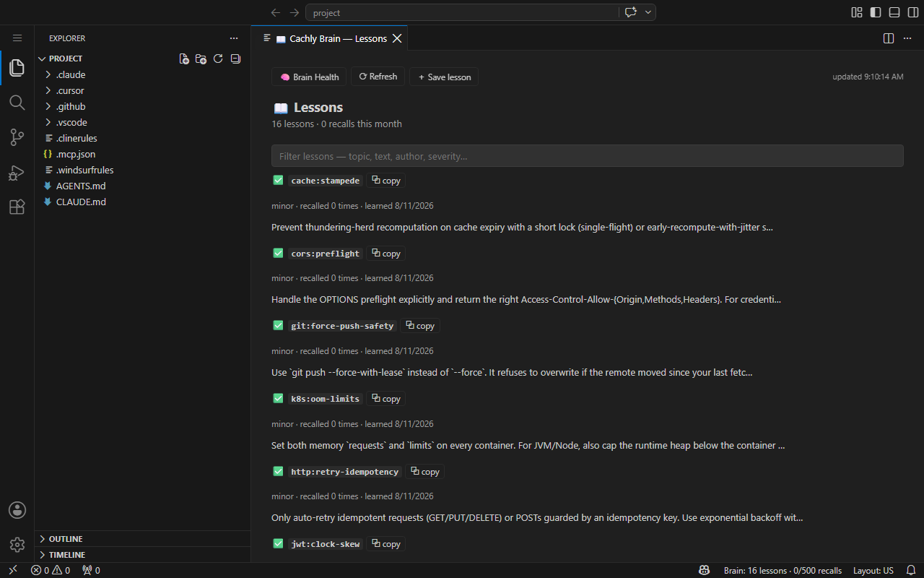Copy the k8s:oom-limits lesson
The image size is (924, 578).
tap(386, 399)
